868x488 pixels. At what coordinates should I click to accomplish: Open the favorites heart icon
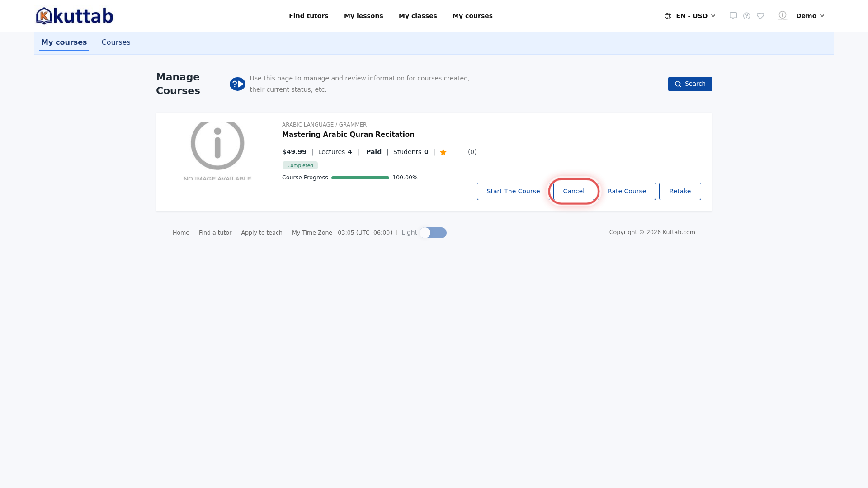pos(760,16)
